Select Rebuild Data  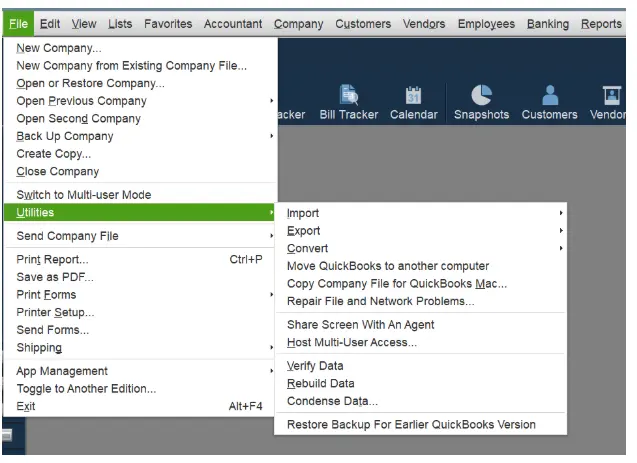click(x=421, y=383)
